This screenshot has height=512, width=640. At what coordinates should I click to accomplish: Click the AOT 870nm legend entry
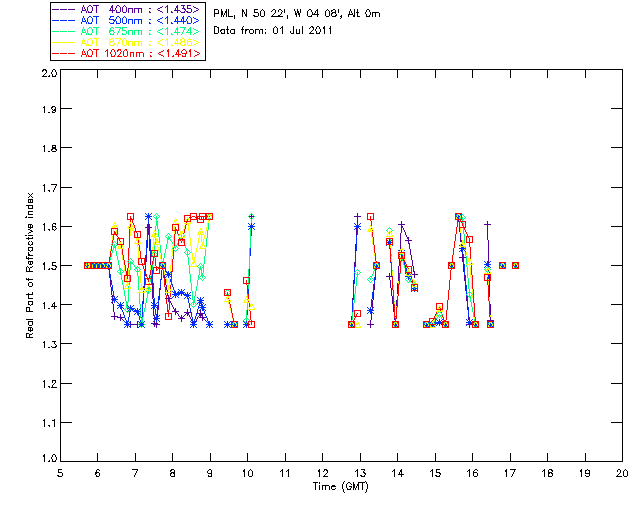[x=127, y=42]
